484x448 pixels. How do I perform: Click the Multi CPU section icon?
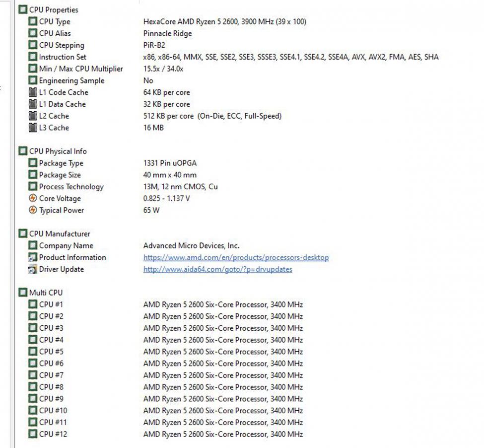point(23,293)
